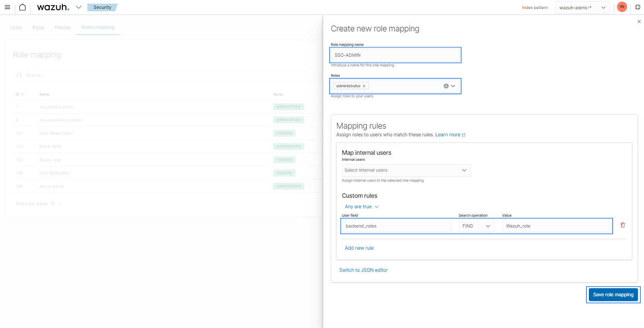Click Add new rule
The width and height of the screenshot is (644, 328).
[x=359, y=248]
